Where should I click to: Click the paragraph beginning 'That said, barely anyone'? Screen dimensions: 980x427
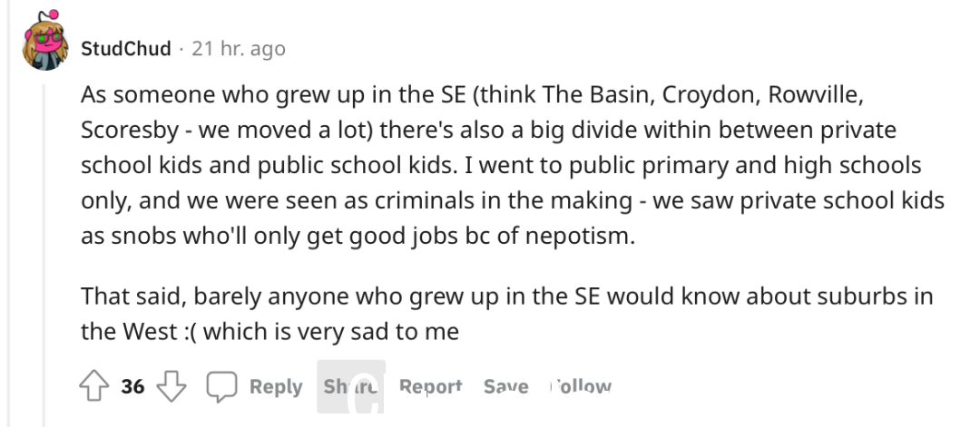[x=507, y=314]
